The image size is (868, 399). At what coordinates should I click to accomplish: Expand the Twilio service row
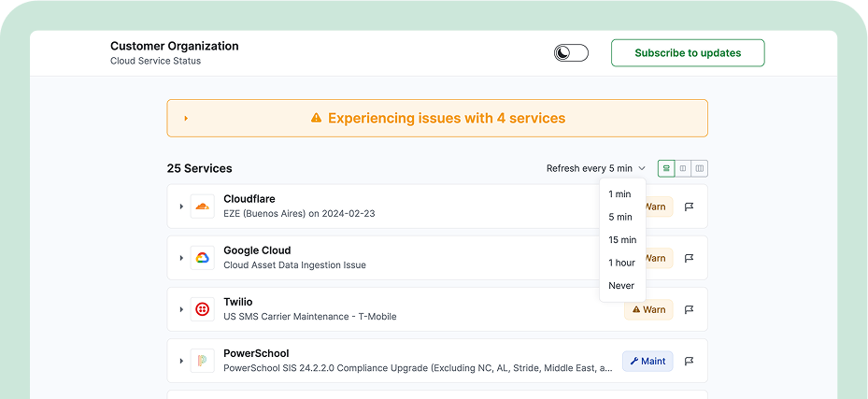[181, 309]
